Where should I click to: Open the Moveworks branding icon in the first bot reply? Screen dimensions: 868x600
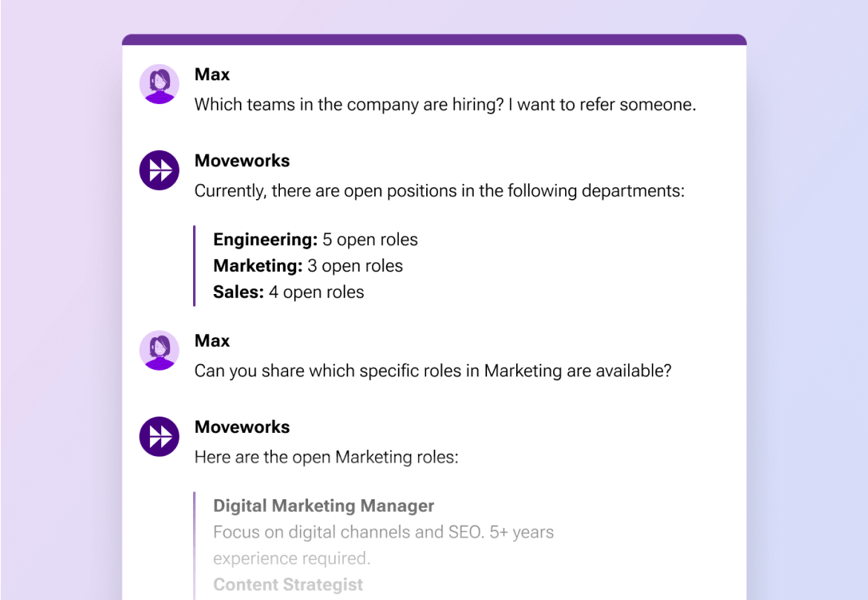[159, 170]
